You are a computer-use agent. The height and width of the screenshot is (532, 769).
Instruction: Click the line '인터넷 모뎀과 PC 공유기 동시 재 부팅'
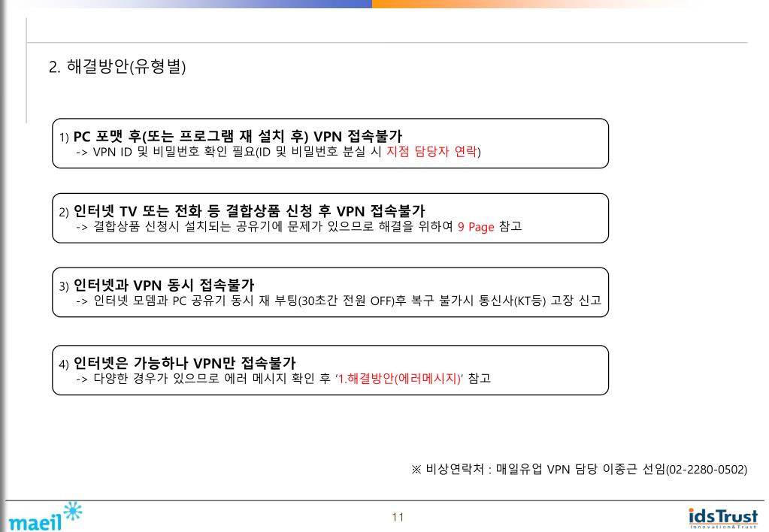195,301
